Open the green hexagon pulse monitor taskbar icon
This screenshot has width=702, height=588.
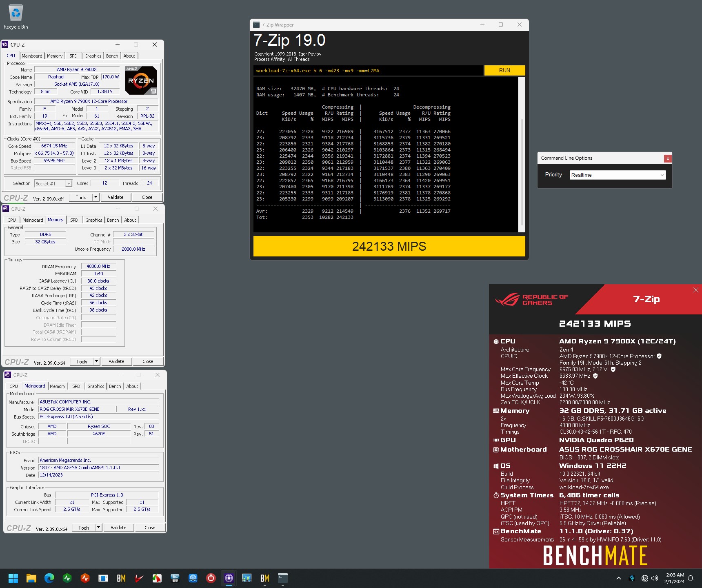(x=67, y=578)
